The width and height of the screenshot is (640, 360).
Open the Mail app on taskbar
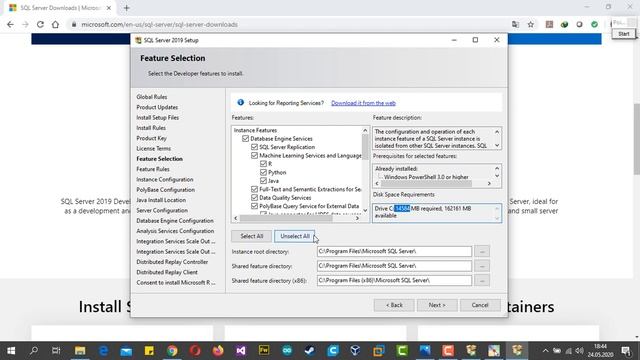coord(126,351)
